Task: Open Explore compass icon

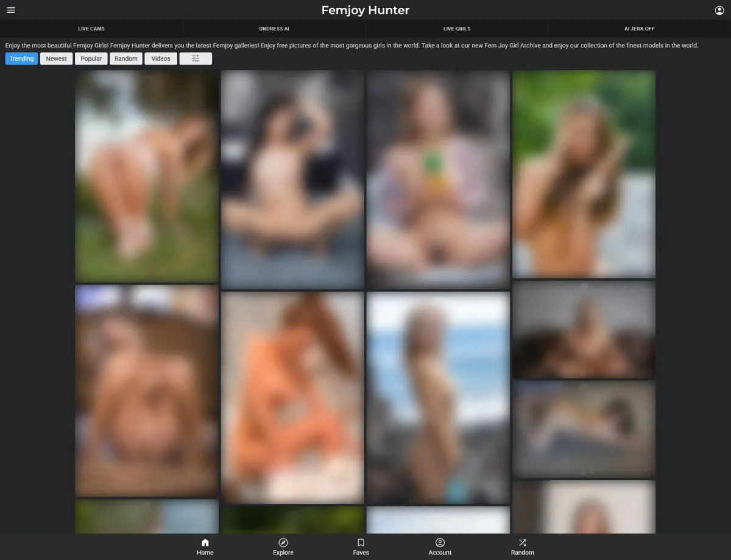Action: (x=283, y=547)
